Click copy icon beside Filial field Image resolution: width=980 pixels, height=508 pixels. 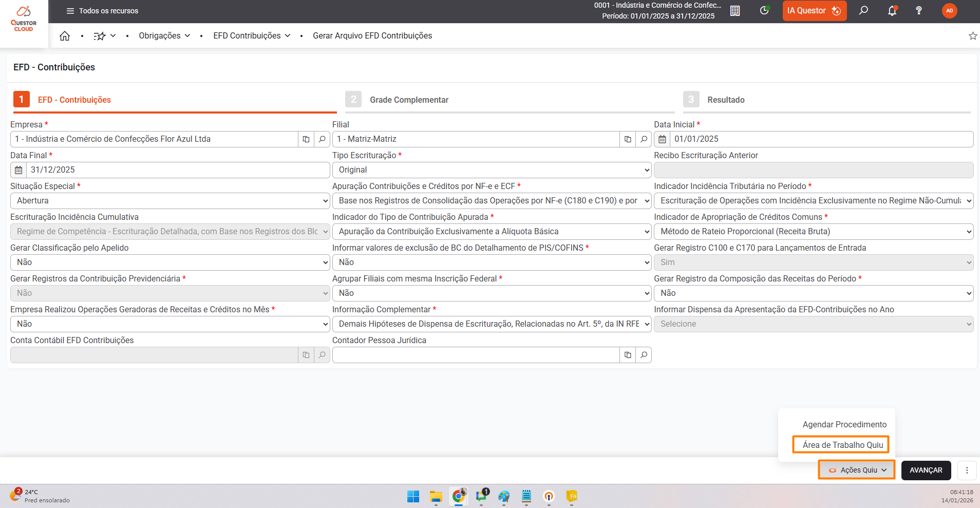(628, 139)
